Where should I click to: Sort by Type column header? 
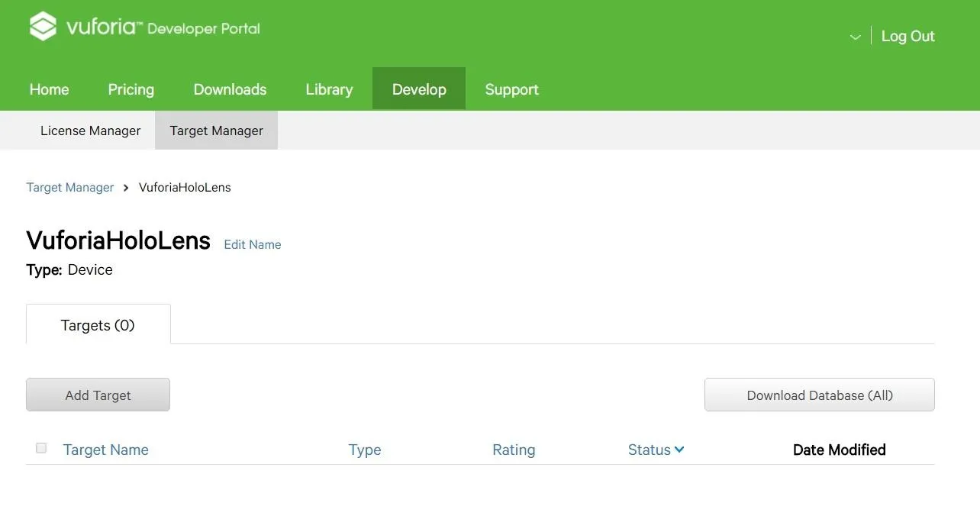tap(364, 450)
